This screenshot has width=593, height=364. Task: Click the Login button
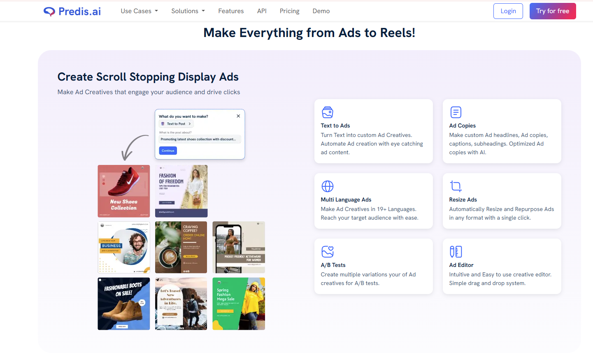coord(508,11)
